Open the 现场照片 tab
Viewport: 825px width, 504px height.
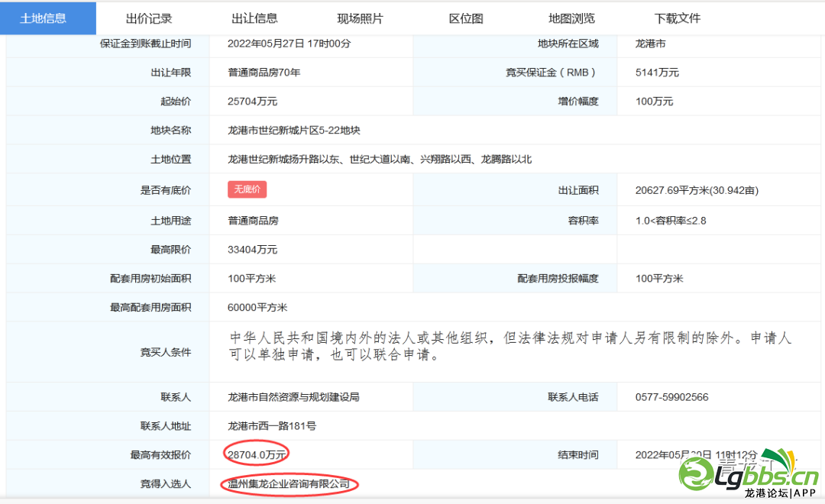(361, 18)
